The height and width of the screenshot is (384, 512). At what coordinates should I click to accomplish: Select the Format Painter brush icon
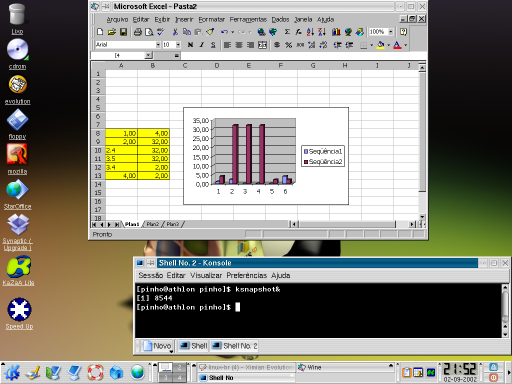pyautogui.click(x=210, y=32)
